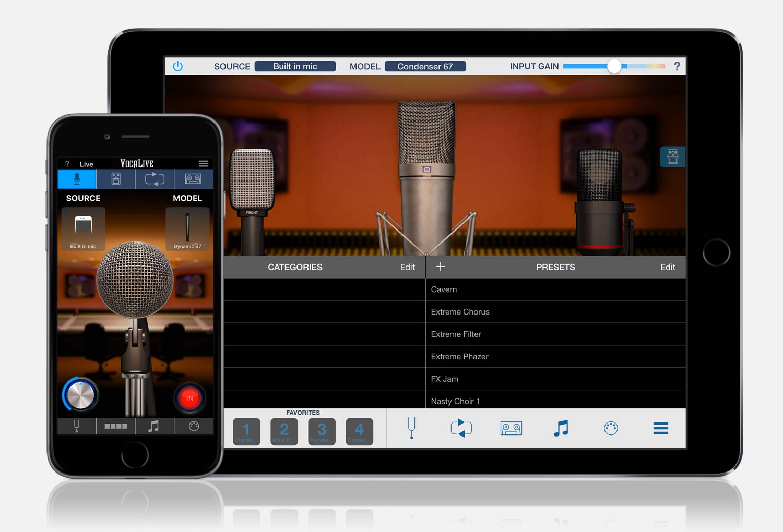Switch to the Live tab on the phone
The image size is (783, 532).
86,163
